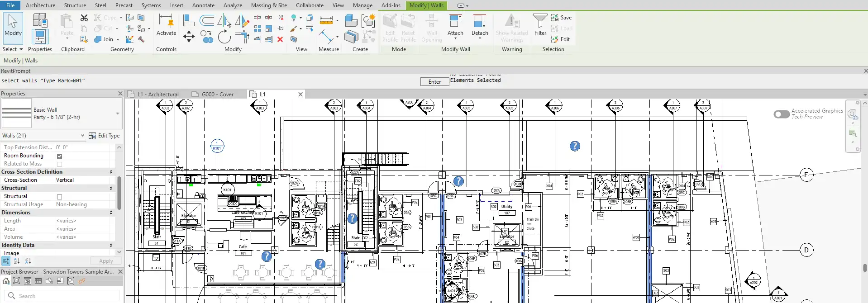Screen dimensions: 868x303
Task: Click the Cut scissors icon in Clipboard
Action: point(84,18)
